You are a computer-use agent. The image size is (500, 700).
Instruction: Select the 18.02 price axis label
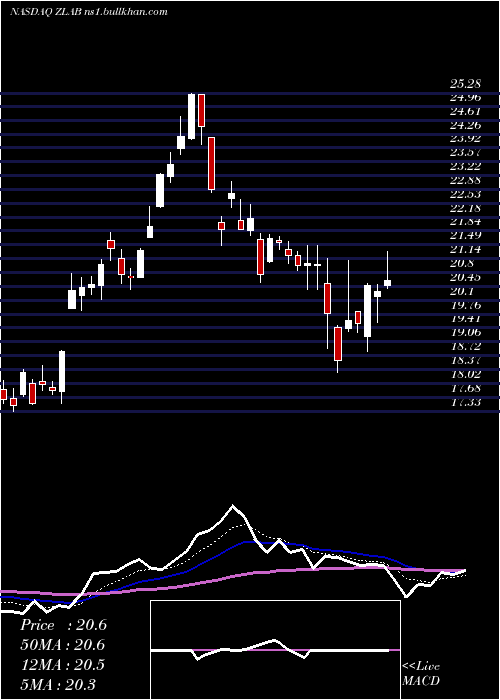(x=464, y=374)
